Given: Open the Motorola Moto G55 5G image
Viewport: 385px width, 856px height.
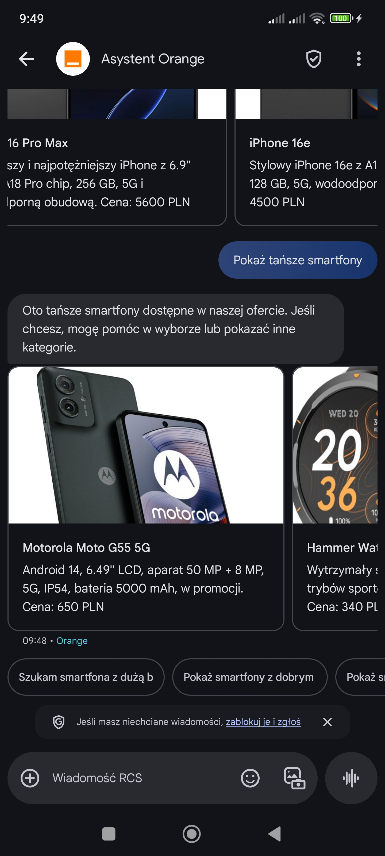Looking at the screenshot, I should [146, 445].
